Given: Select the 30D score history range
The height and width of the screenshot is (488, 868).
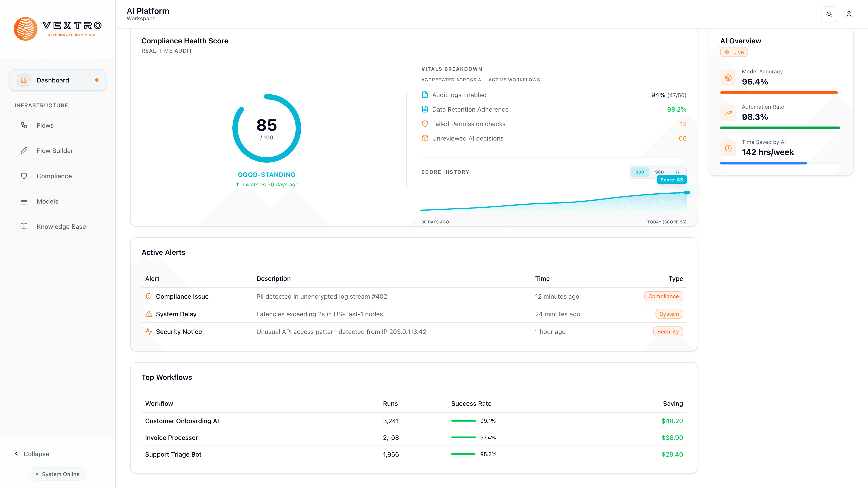Looking at the screenshot, I should [x=639, y=172].
